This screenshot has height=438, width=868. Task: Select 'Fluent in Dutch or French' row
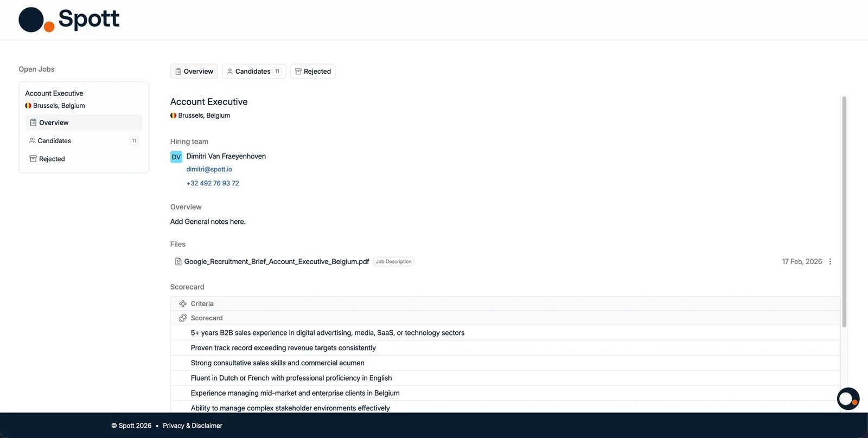coord(505,378)
